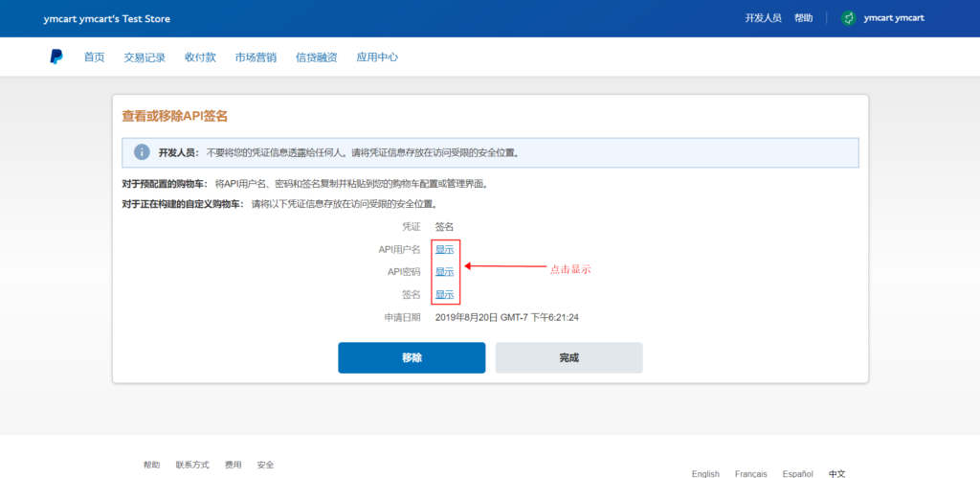Show the 签名 value
This screenshot has width=980, height=478.
click(444, 295)
